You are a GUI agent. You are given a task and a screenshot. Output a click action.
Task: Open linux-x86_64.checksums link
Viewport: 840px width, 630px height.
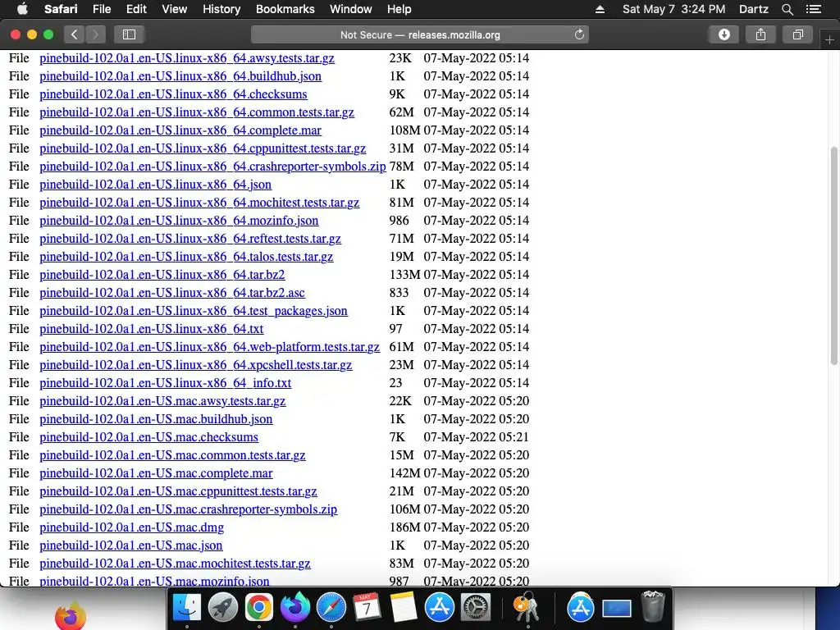(x=174, y=94)
